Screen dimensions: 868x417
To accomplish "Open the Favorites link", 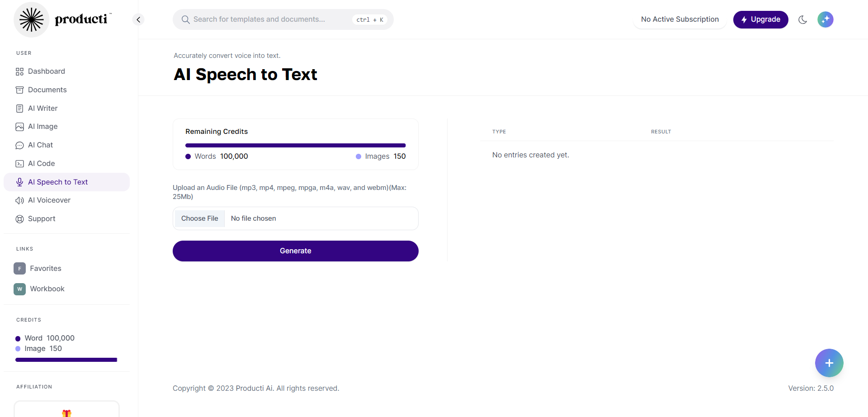I will coord(45,269).
